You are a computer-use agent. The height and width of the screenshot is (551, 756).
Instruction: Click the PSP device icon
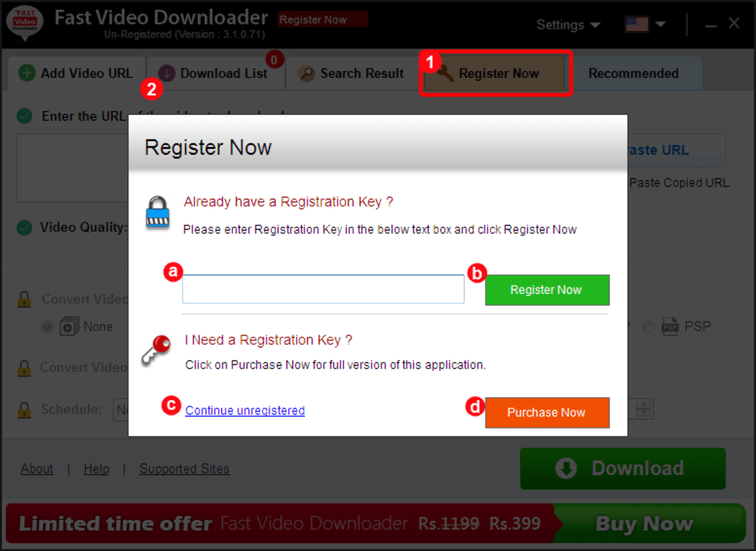(672, 326)
